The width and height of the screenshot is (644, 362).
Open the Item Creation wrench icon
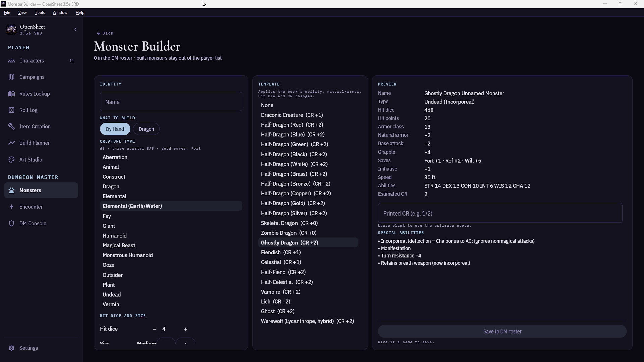pyautogui.click(x=11, y=126)
